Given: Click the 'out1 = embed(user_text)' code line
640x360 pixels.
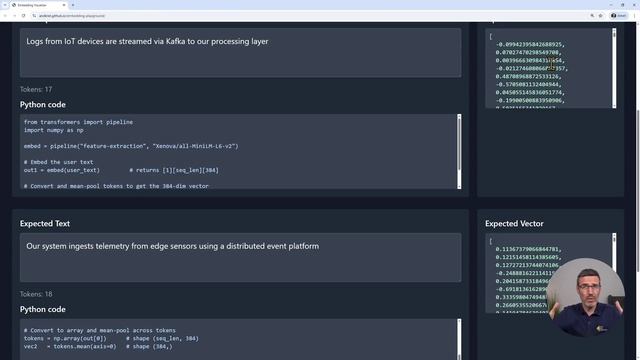Looking at the screenshot, I should click(x=121, y=170).
